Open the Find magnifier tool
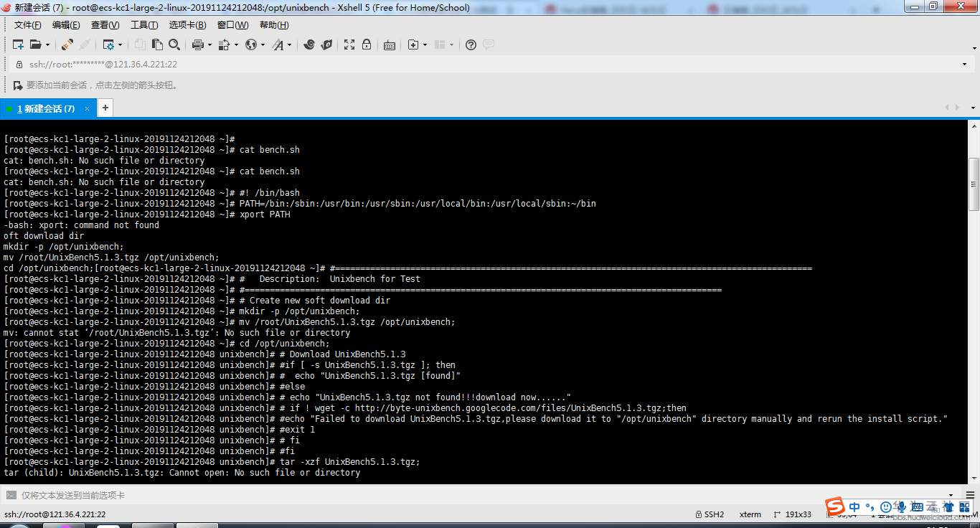The height and width of the screenshot is (528, 980). coord(174,44)
